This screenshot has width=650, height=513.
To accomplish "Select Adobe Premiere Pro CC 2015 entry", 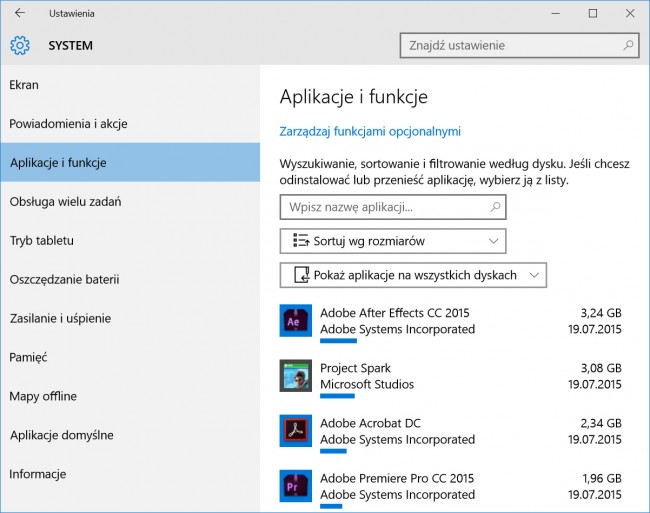I will [397, 478].
